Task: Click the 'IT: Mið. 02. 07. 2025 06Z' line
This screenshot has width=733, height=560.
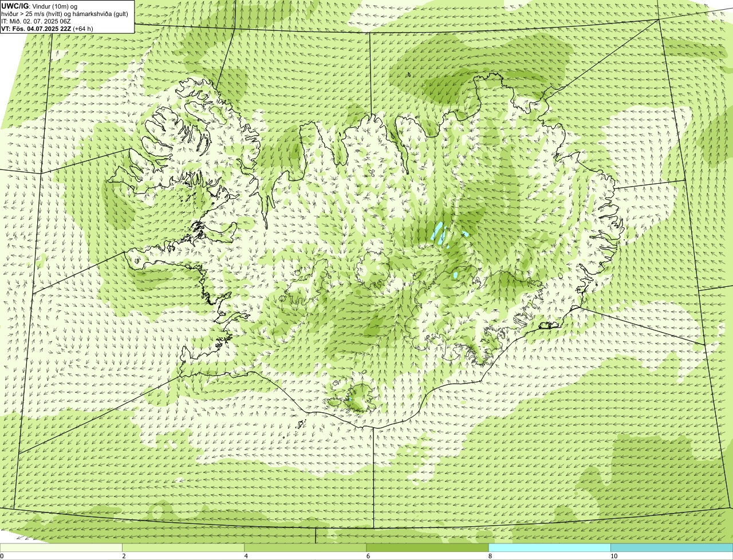Action: pos(36,21)
